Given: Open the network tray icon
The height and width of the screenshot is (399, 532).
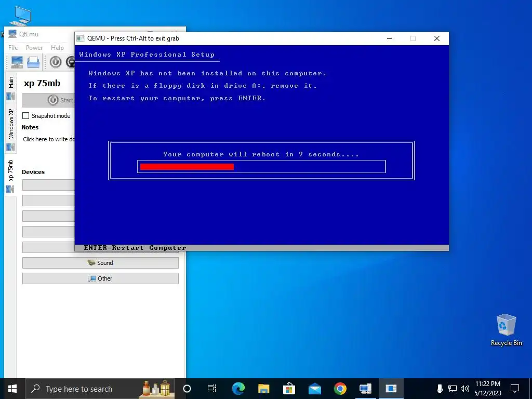Looking at the screenshot, I should (x=453, y=389).
